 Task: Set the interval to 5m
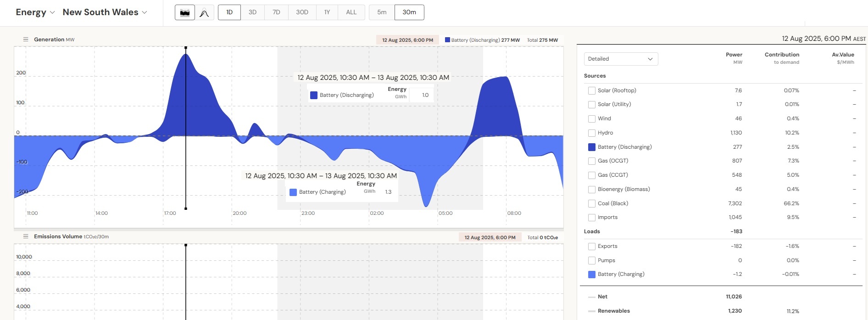coord(382,12)
